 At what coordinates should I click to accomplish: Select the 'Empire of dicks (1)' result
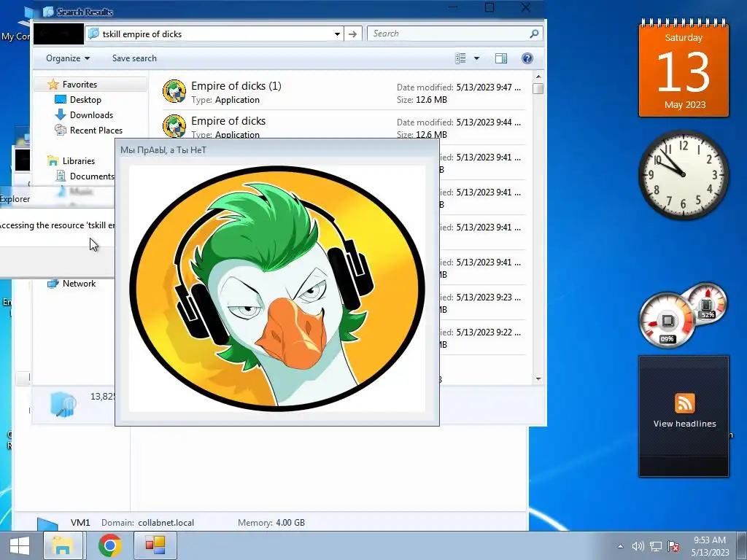pyautogui.click(x=343, y=93)
